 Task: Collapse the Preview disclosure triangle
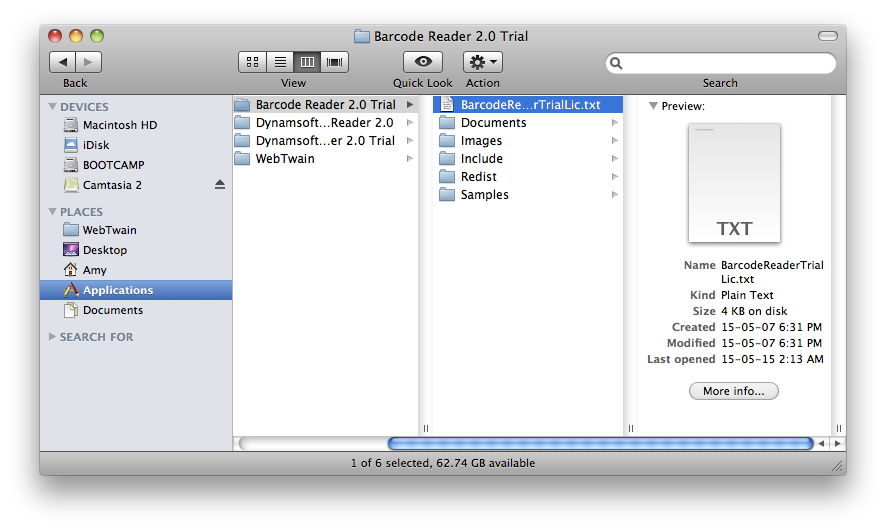(653, 106)
